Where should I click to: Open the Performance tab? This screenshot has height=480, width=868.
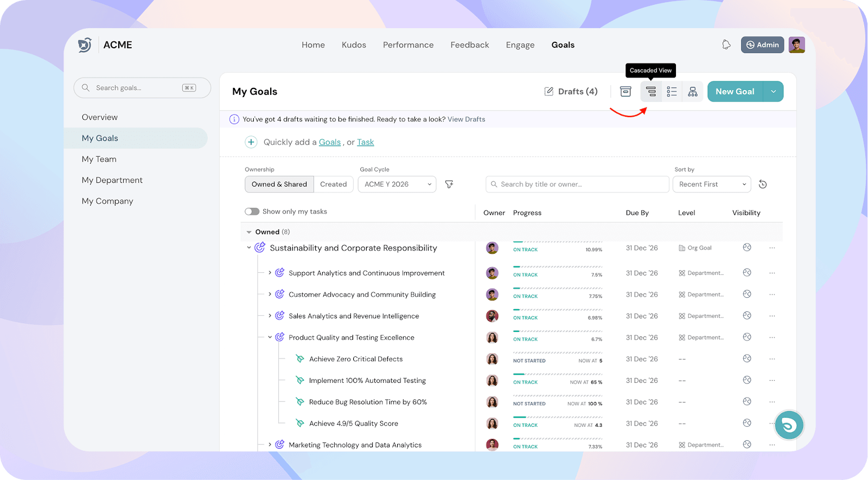click(x=408, y=45)
